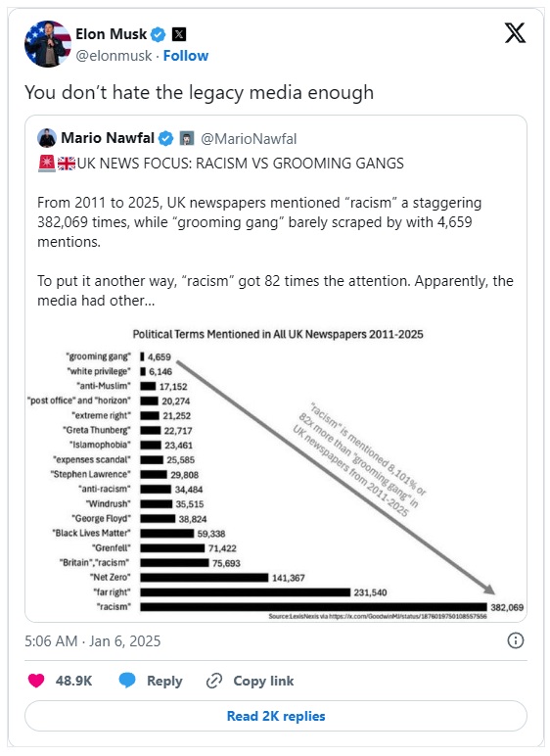The image size is (550, 756).
Task: Click Elon Musk's profile avatar
Action: click(x=48, y=44)
